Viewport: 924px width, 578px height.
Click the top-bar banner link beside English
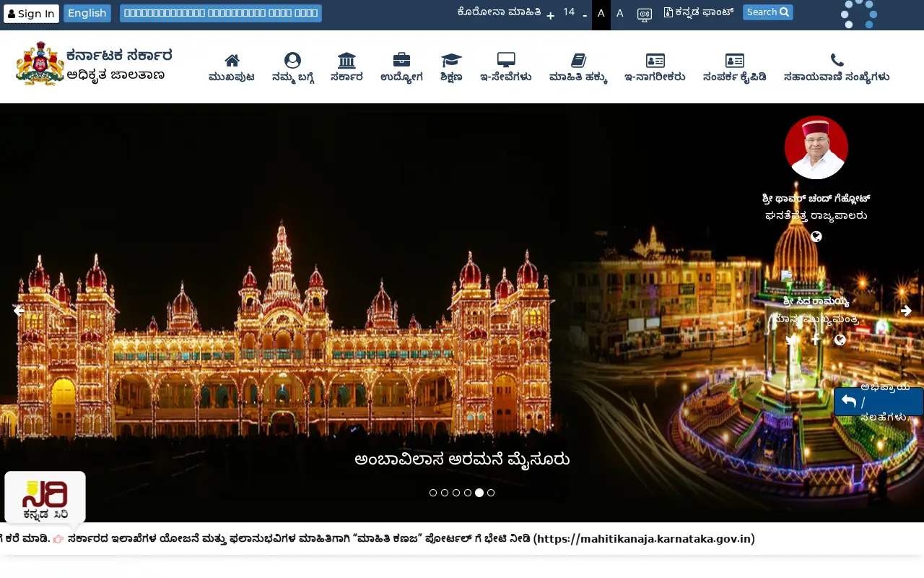tap(221, 14)
